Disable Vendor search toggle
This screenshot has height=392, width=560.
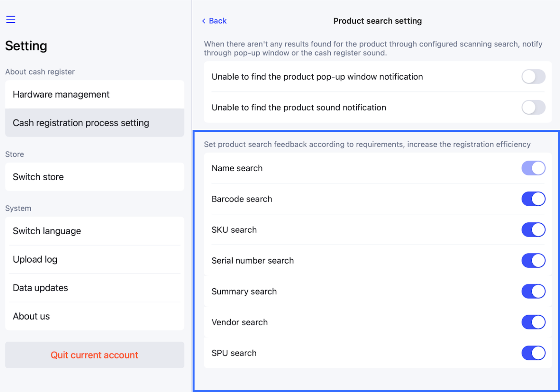(533, 322)
